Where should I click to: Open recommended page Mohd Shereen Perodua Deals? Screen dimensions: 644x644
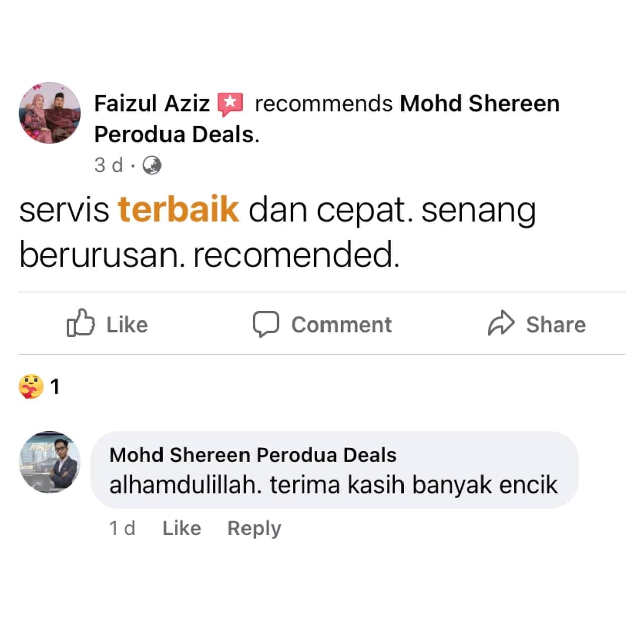(x=327, y=119)
